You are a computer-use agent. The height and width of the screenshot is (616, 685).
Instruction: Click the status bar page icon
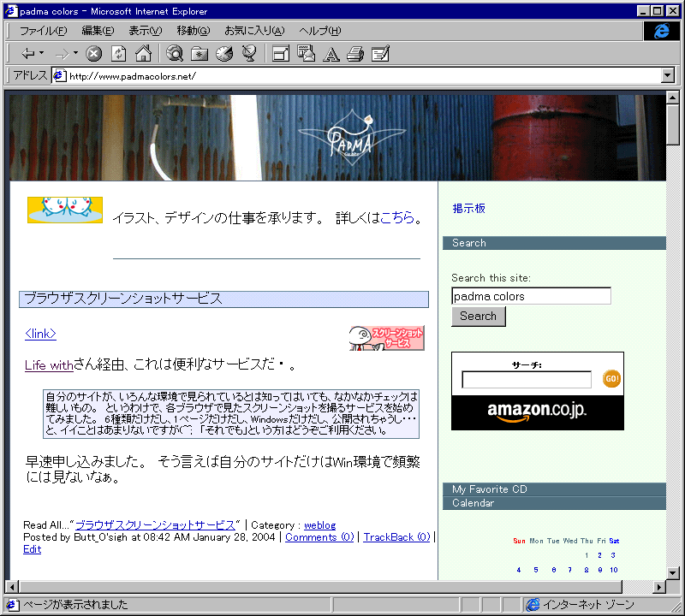[x=11, y=605]
